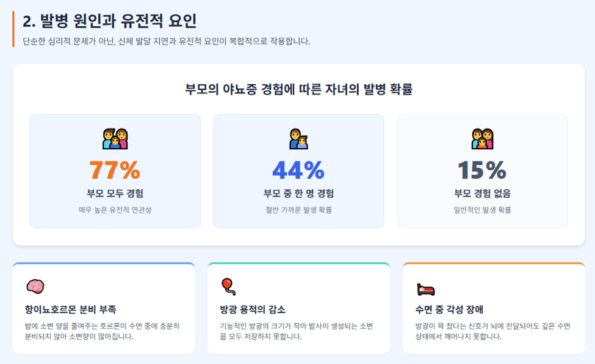Click the 매우 높은 유전적 연관성 caption
The image size is (595, 364).
[115, 210]
